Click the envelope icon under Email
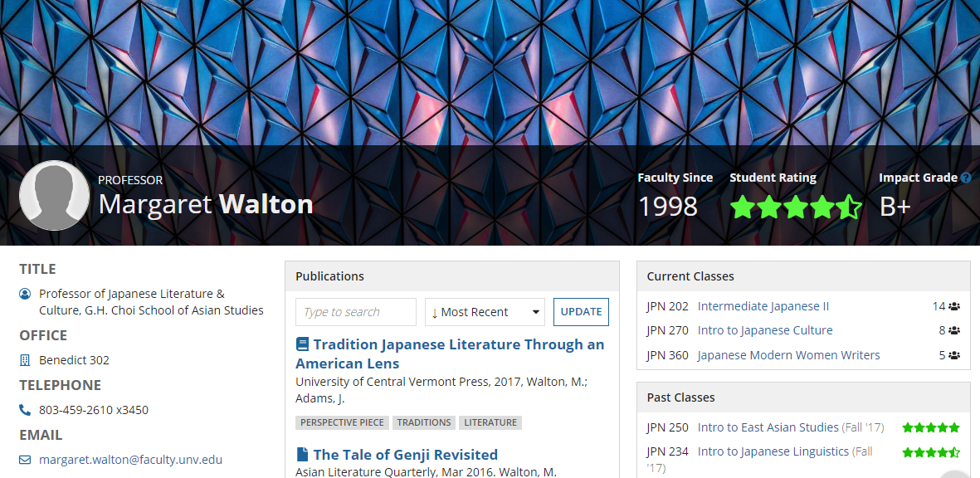This screenshot has width=980, height=478. [x=25, y=460]
